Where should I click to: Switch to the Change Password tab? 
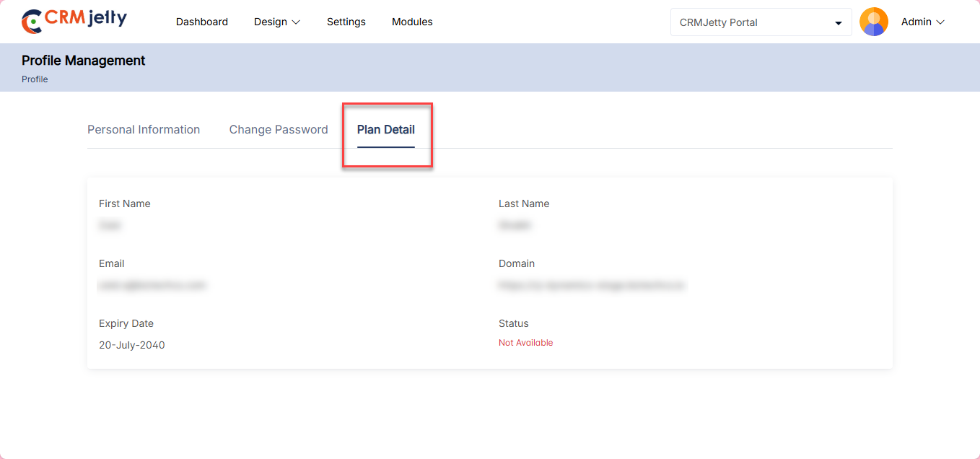point(279,130)
